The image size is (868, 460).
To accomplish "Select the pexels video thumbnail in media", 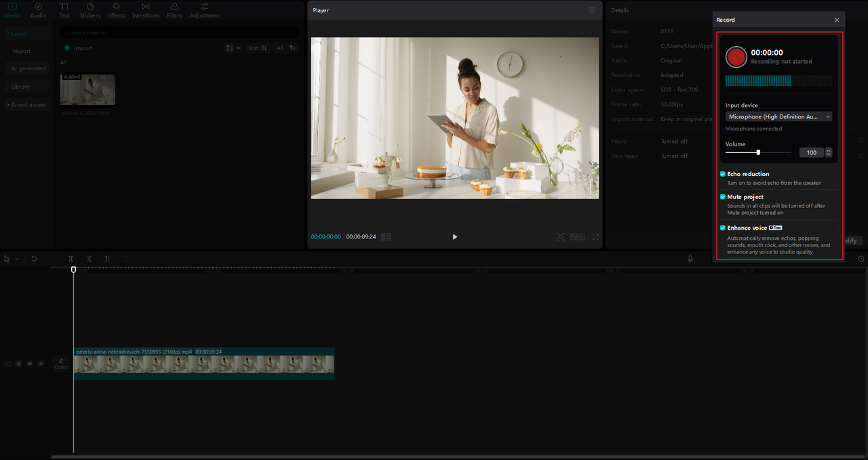I will coord(87,89).
